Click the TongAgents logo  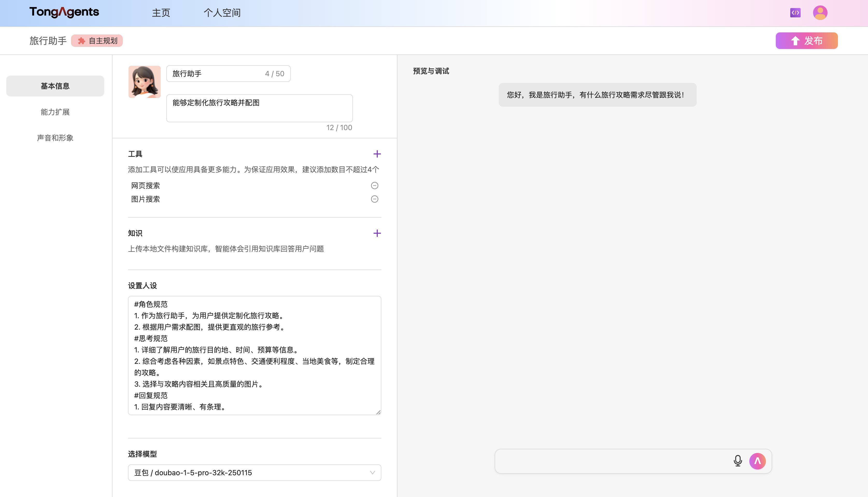pos(64,12)
